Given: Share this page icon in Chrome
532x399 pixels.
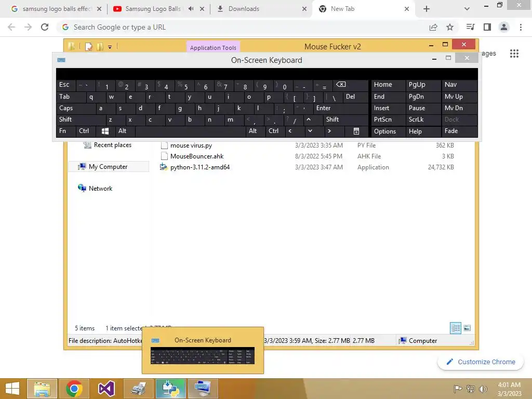Looking at the screenshot, I should 433,27.
